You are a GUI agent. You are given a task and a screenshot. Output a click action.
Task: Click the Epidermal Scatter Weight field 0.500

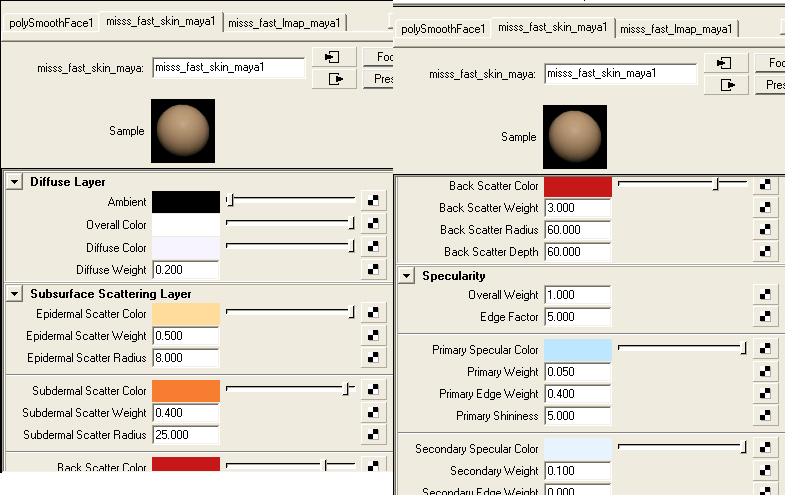186,336
